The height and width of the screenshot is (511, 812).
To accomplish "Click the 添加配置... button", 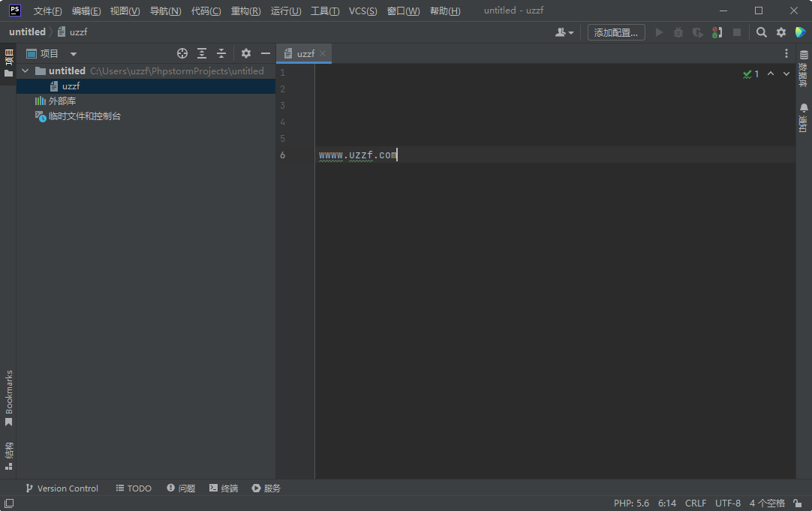I will pos(615,32).
